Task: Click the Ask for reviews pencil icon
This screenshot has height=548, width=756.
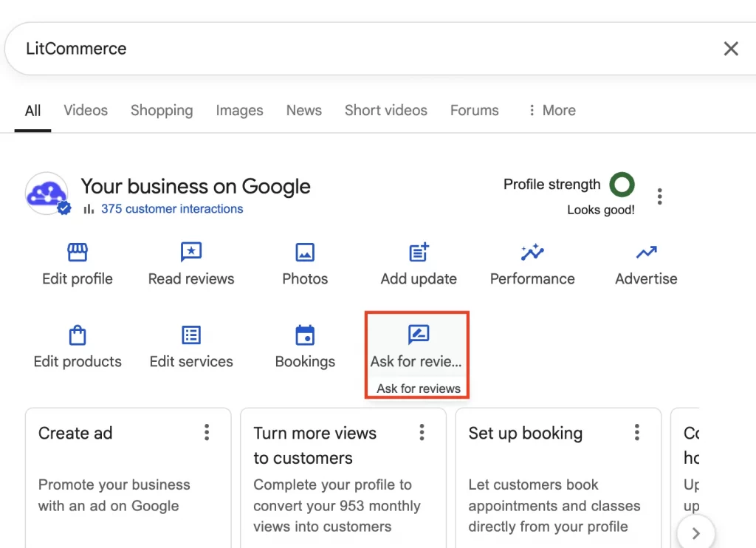Action: point(419,335)
